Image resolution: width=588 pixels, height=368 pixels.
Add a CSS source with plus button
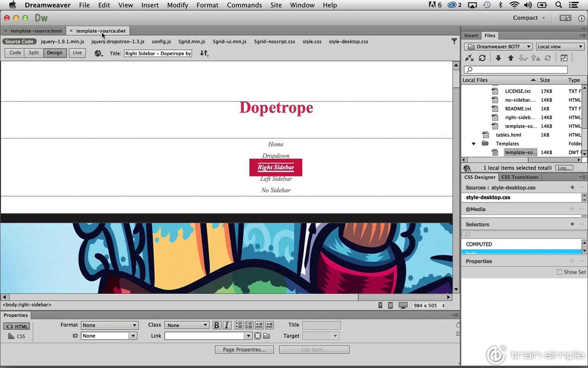(572, 188)
